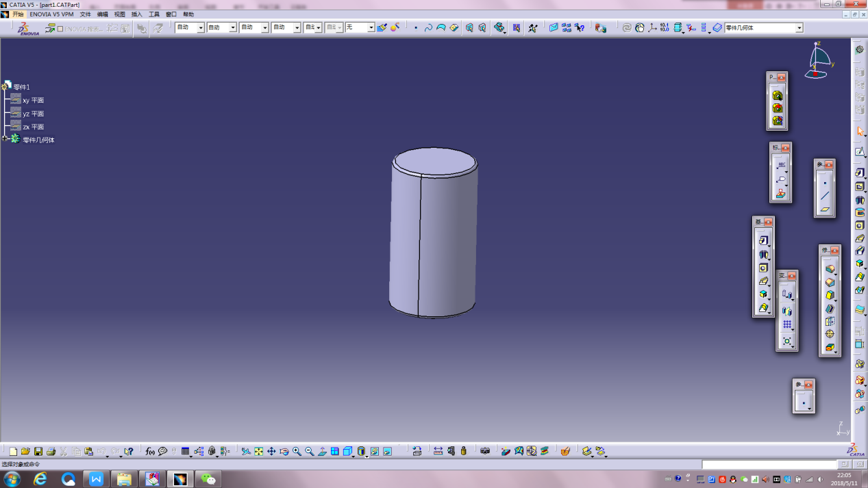Open the 插入 menu
The image size is (868, 488).
point(137,14)
